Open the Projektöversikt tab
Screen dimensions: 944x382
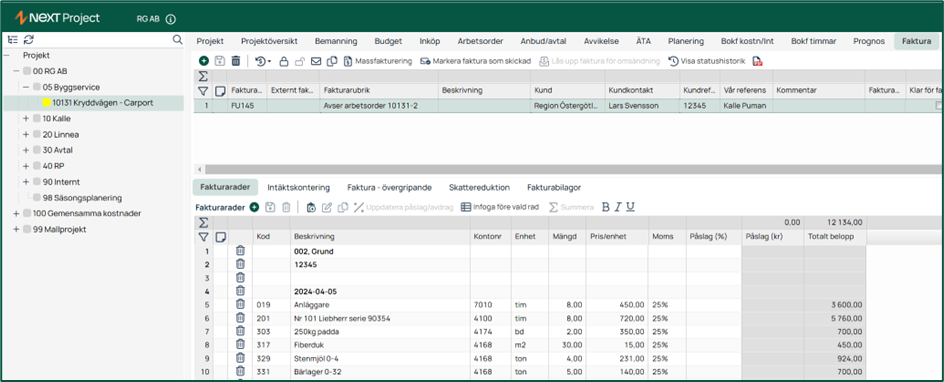(269, 42)
